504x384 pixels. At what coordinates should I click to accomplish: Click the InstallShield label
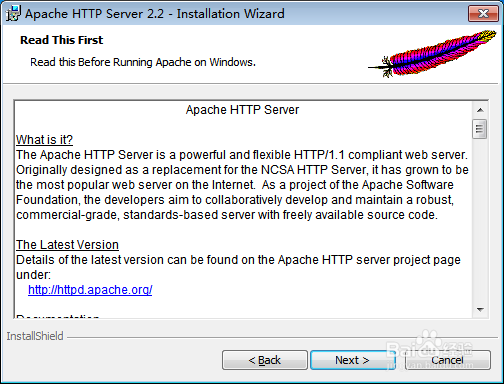tap(35, 336)
